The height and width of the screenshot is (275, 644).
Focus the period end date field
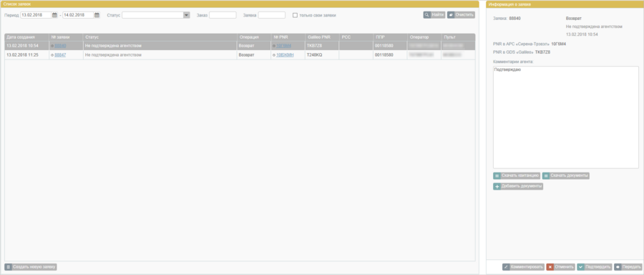[x=78, y=15]
